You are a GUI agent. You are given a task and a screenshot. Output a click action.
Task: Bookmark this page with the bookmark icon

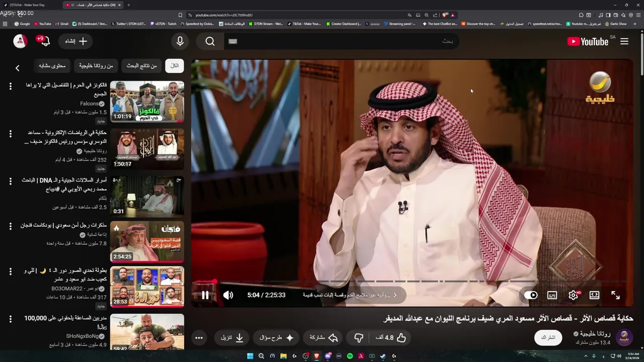pos(180,15)
